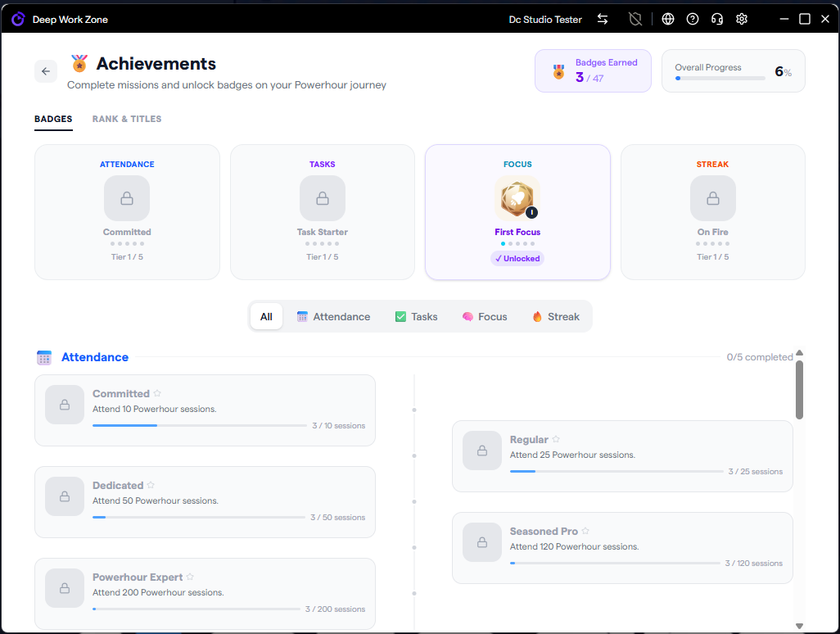Click the Attendance section heading
Viewport: 840px width, 634px height.
(x=95, y=357)
